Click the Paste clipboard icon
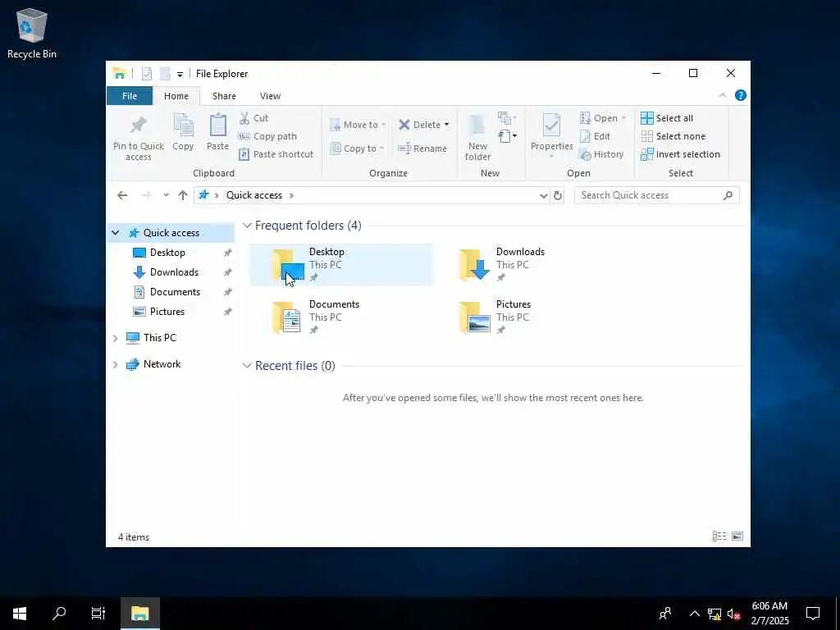The height and width of the screenshot is (630, 840). coord(217,125)
